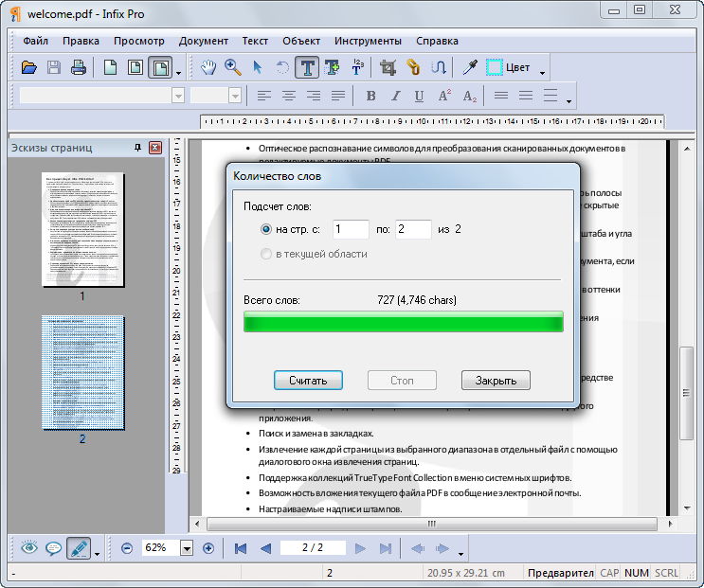704x588 pixels.
Task: Go to first page using navigation arrow
Action: coord(241,548)
